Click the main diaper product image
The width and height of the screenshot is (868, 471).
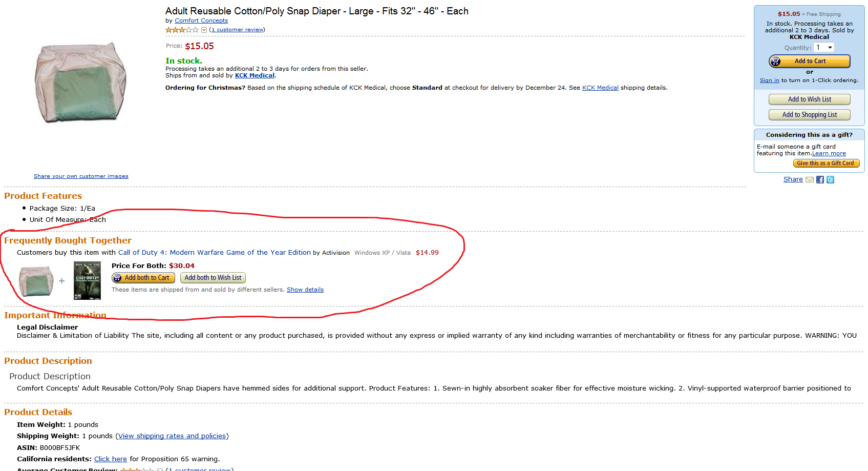(x=81, y=83)
